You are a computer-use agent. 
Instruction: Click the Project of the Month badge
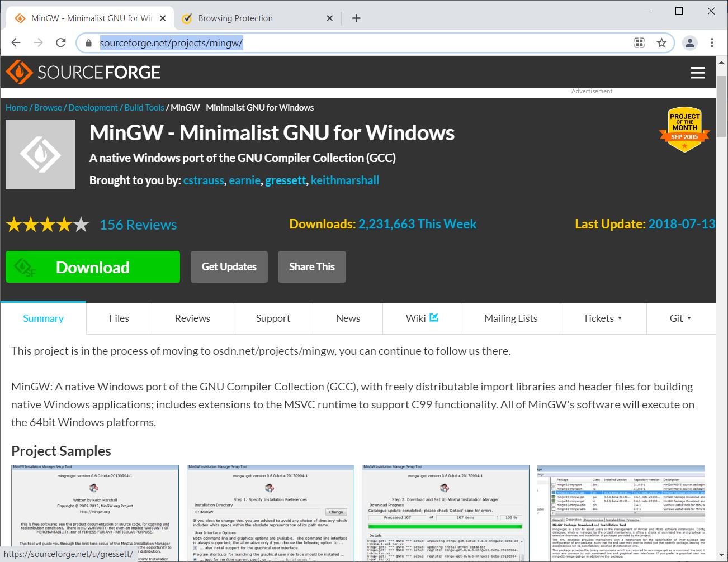point(684,130)
